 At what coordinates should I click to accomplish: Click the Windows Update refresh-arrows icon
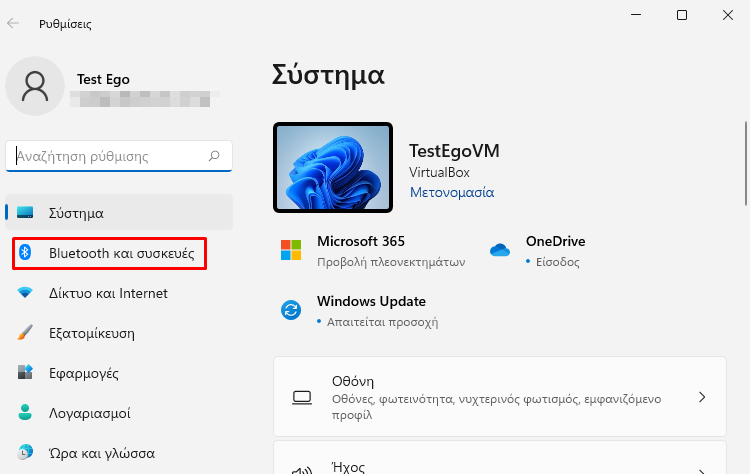point(291,310)
